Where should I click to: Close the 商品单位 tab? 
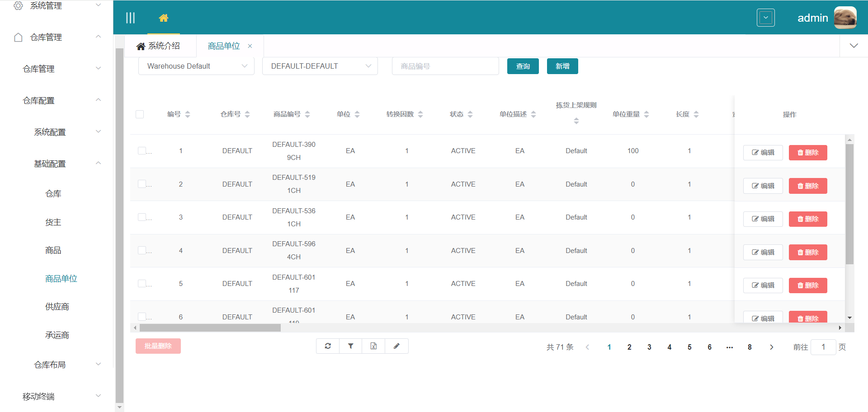[250, 46]
